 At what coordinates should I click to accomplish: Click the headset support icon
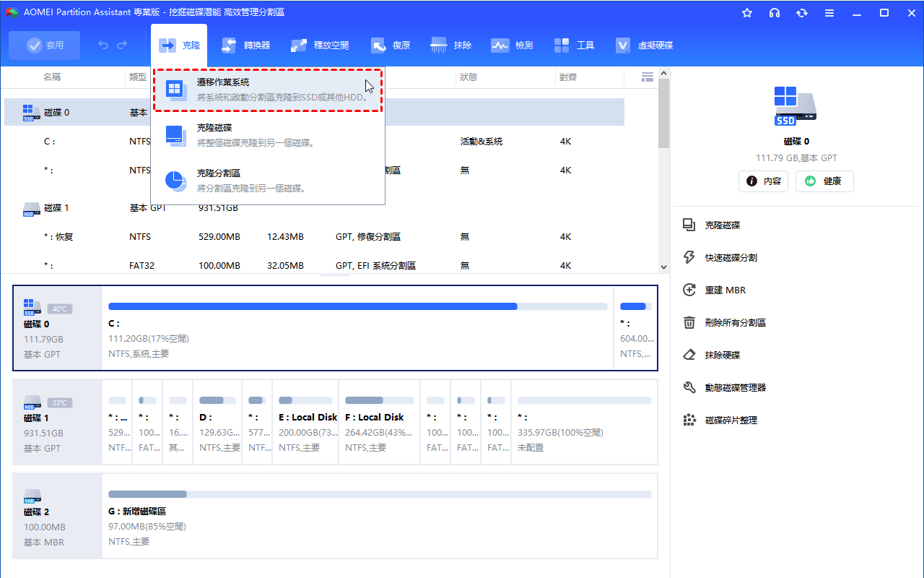pyautogui.click(x=775, y=13)
